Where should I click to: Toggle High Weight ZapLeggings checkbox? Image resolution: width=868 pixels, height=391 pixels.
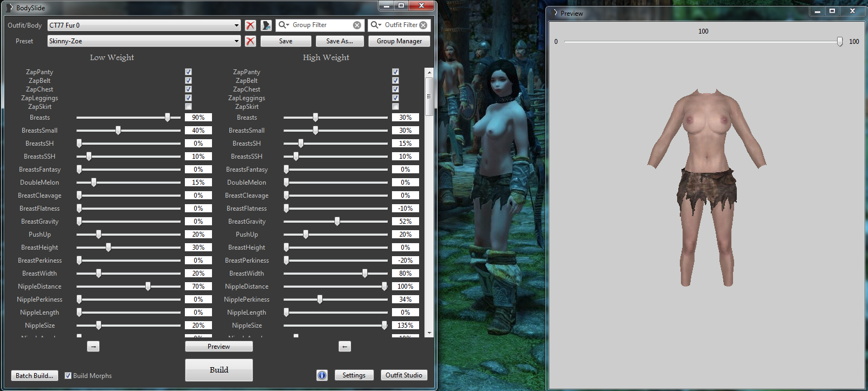[395, 98]
